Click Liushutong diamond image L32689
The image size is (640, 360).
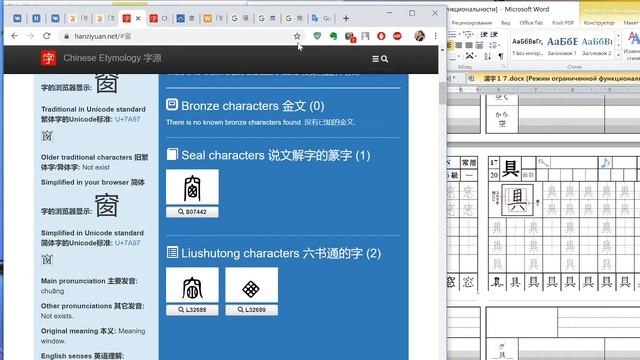251,285
